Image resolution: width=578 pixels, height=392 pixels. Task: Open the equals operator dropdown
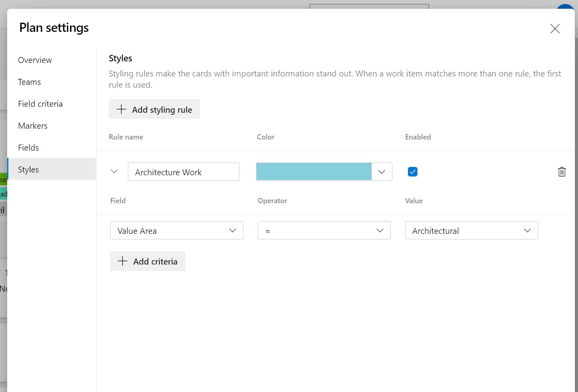point(324,230)
